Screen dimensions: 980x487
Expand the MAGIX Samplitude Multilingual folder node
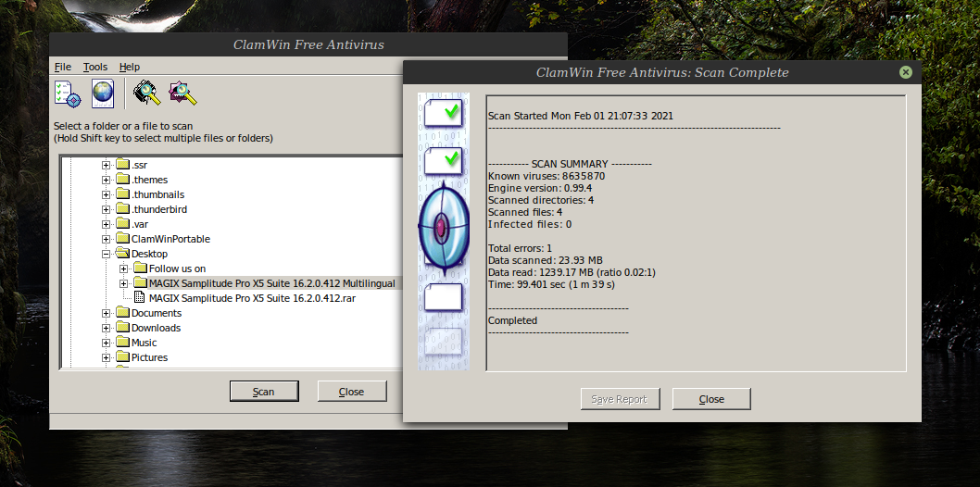tap(124, 283)
